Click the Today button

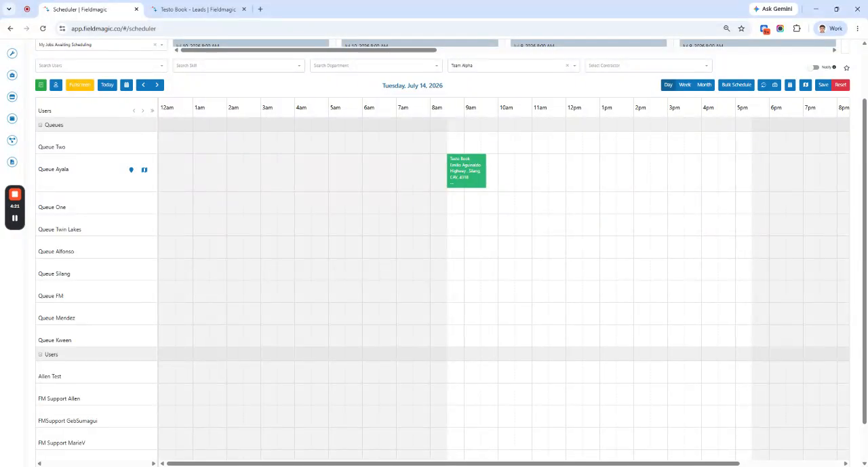click(107, 85)
